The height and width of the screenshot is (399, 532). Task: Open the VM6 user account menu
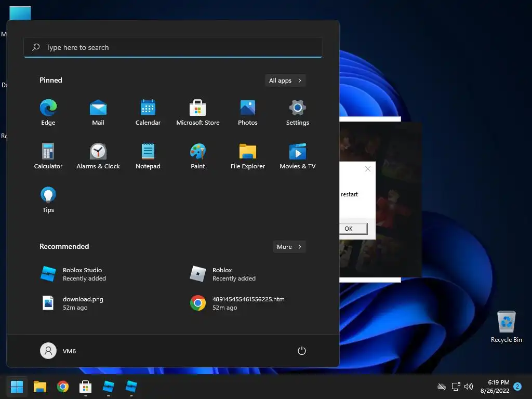(x=58, y=351)
